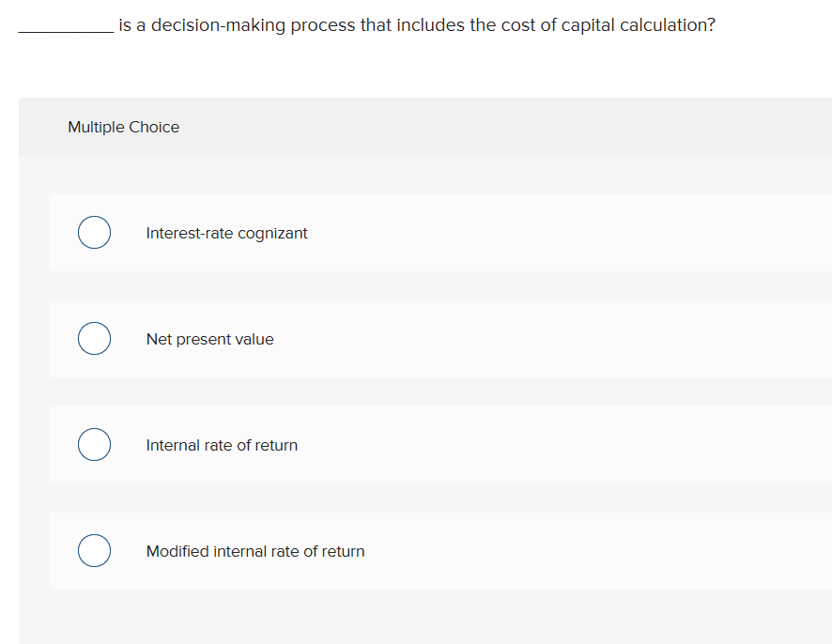Image resolution: width=832 pixels, height=644 pixels.
Task: Select the Internal rate of return radio button
Action: click(x=94, y=444)
